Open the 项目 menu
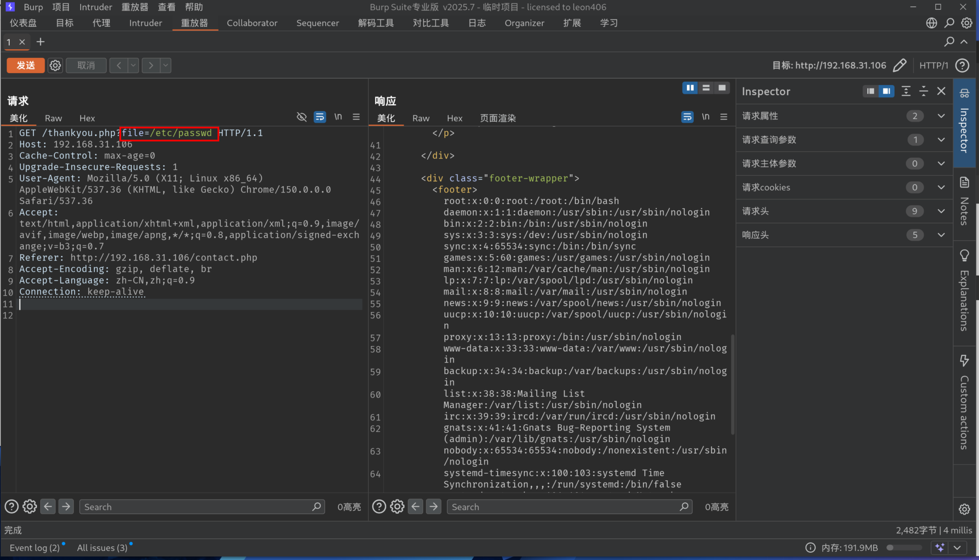This screenshot has height=560, width=979. [61, 7]
